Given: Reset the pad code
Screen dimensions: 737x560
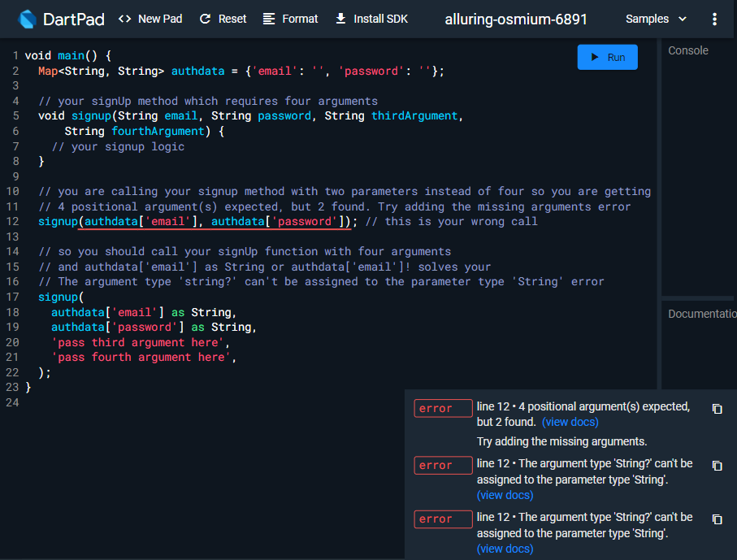Looking at the screenshot, I should (x=223, y=19).
